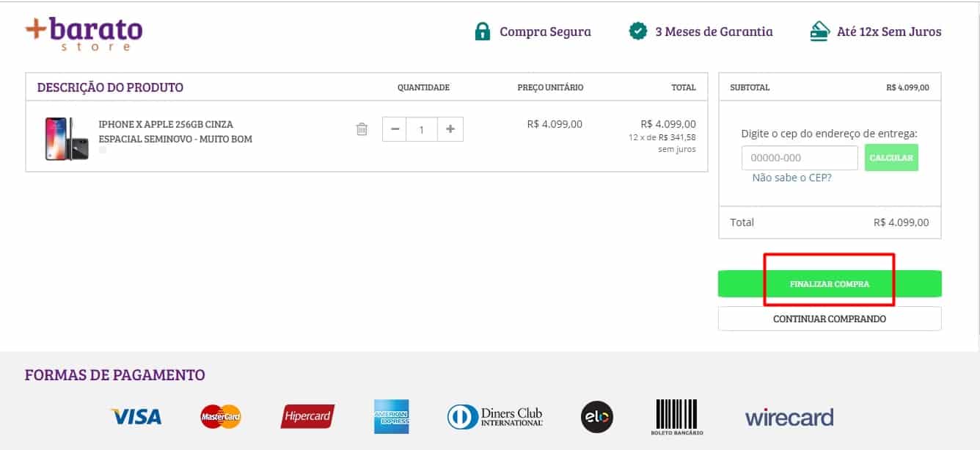Click the 12x Sem Juros card icon
The width and height of the screenshot is (980, 450).
pos(819,32)
